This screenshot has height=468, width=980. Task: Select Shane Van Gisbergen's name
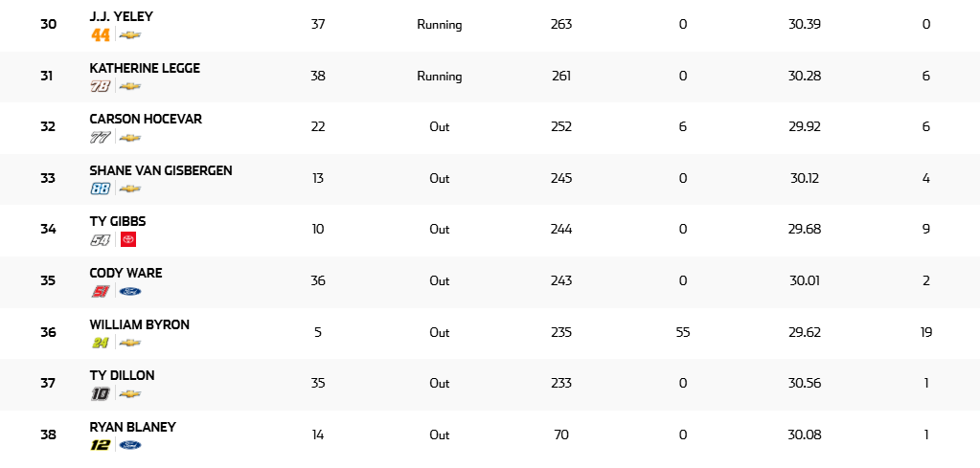[161, 170]
